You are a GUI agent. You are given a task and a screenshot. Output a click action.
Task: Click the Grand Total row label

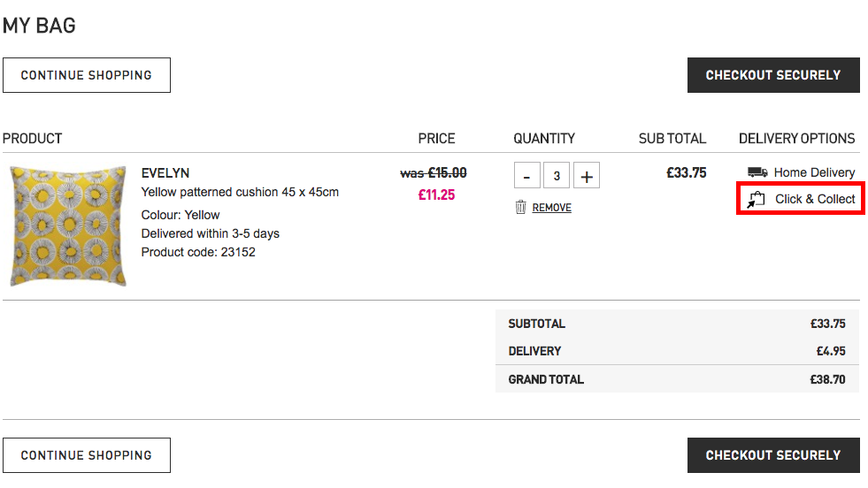click(x=546, y=379)
